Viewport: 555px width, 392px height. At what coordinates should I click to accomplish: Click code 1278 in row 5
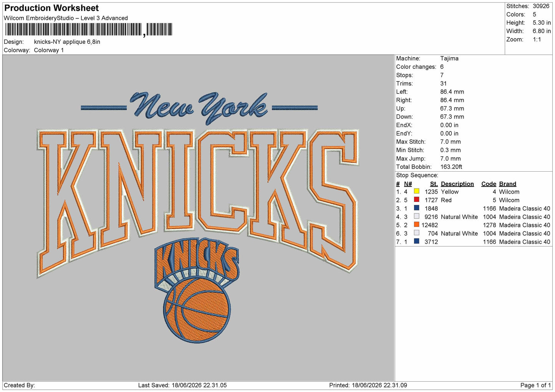tap(489, 225)
